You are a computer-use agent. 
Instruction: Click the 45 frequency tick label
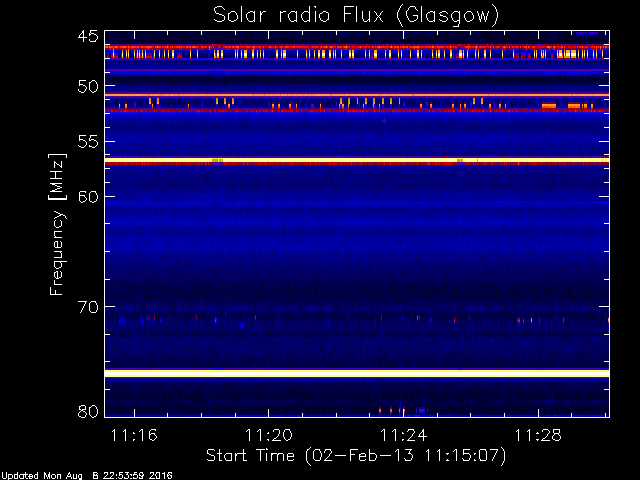coord(88,36)
